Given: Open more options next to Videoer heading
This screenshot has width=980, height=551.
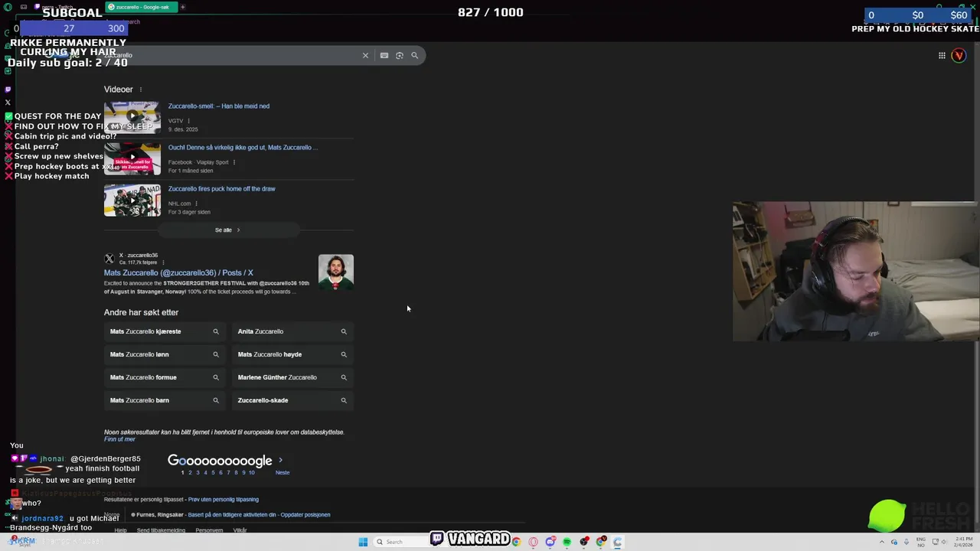Looking at the screenshot, I should pyautogui.click(x=140, y=90).
